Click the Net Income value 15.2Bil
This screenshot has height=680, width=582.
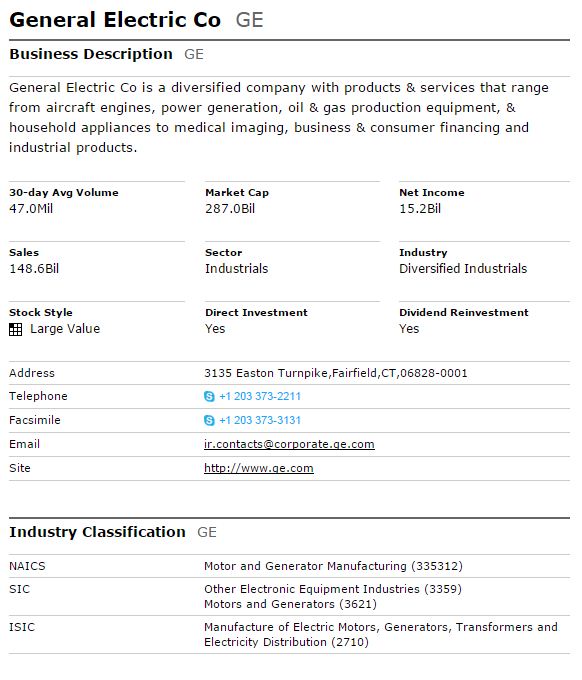point(420,209)
